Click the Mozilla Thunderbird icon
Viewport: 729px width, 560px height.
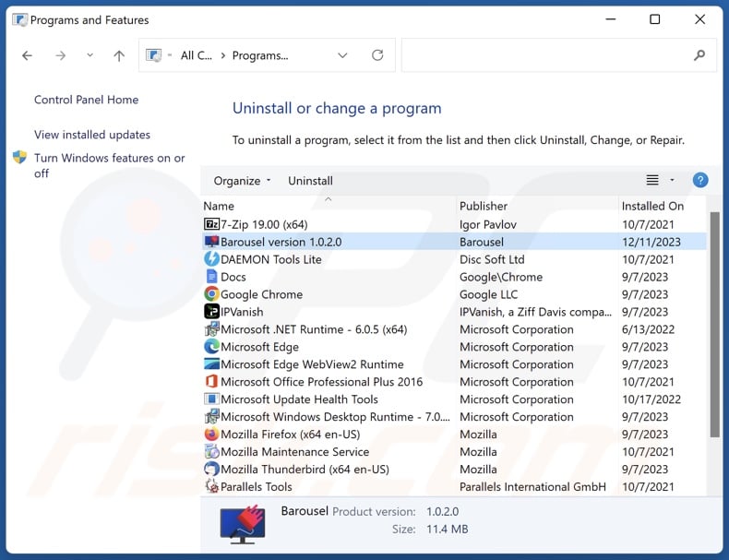[211, 469]
